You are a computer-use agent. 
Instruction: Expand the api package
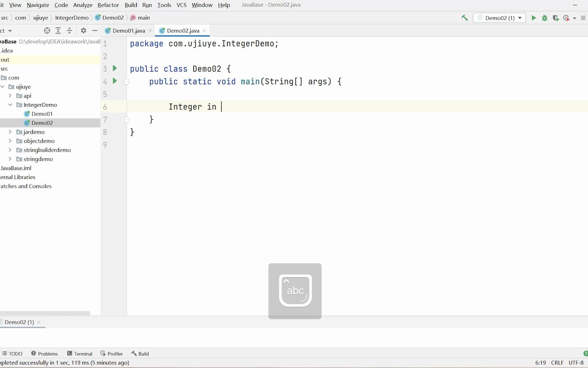tap(10, 96)
